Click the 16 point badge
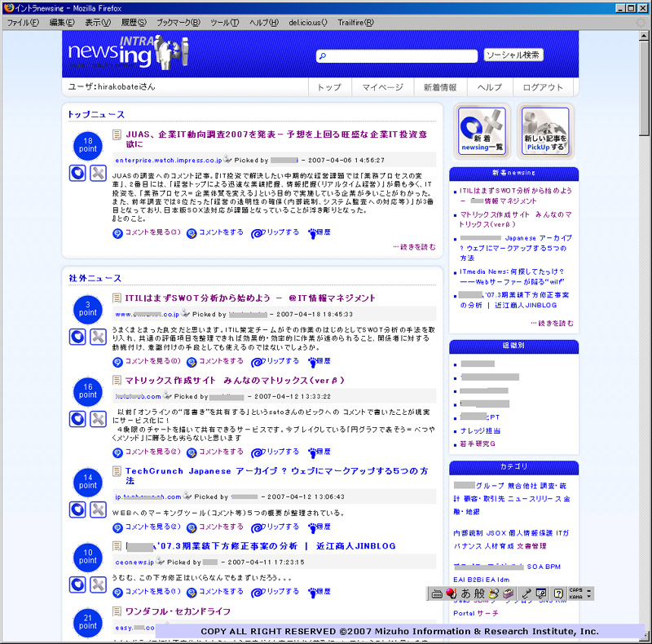Screen dimensions: 652x644 pyautogui.click(x=88, y=391)
